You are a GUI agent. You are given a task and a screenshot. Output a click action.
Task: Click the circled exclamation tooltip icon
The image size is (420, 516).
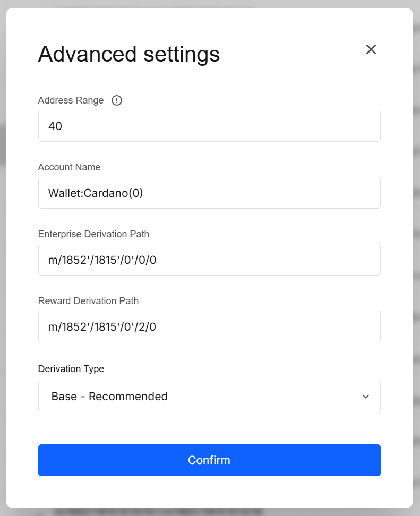[x=116, y=100]
